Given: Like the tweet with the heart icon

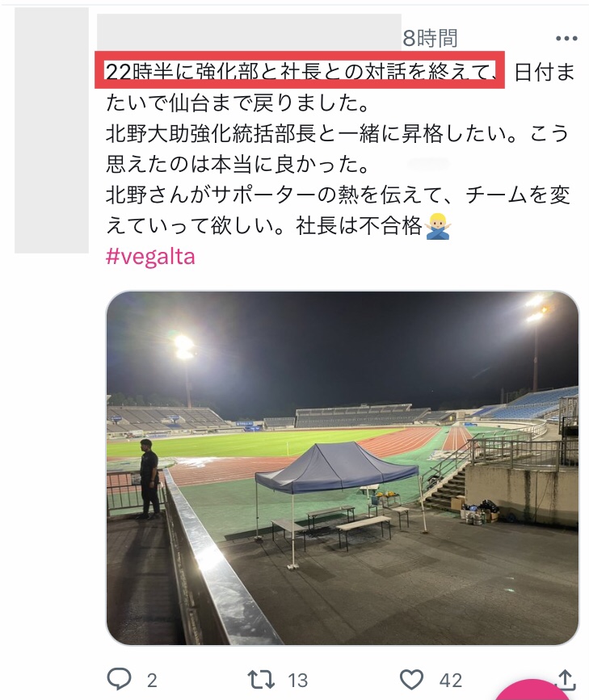Looking at the screenshot, I should 411,680.
